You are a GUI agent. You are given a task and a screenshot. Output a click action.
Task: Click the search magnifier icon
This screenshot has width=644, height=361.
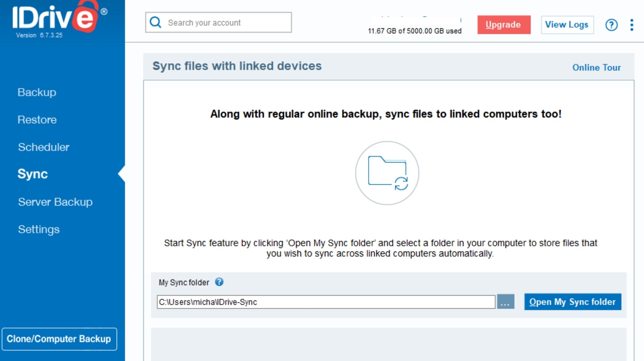155,22
